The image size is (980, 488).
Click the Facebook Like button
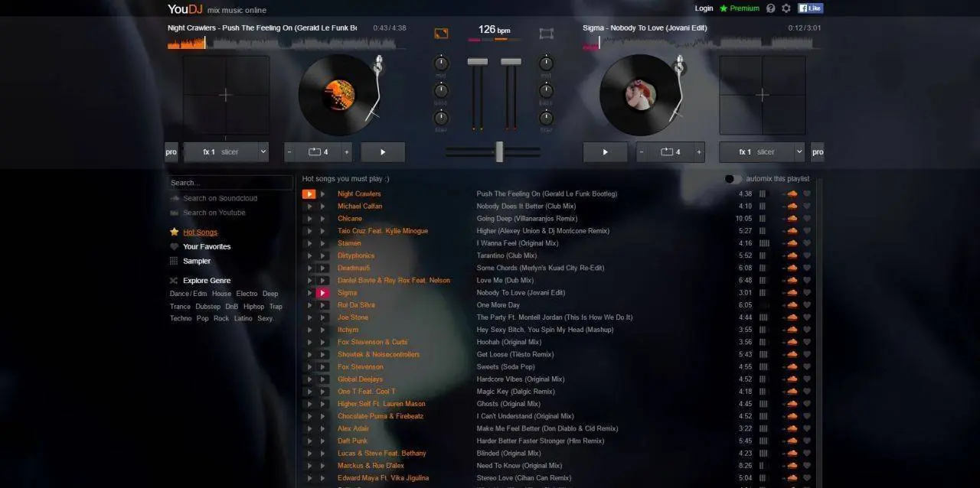(x=810, y=8)
